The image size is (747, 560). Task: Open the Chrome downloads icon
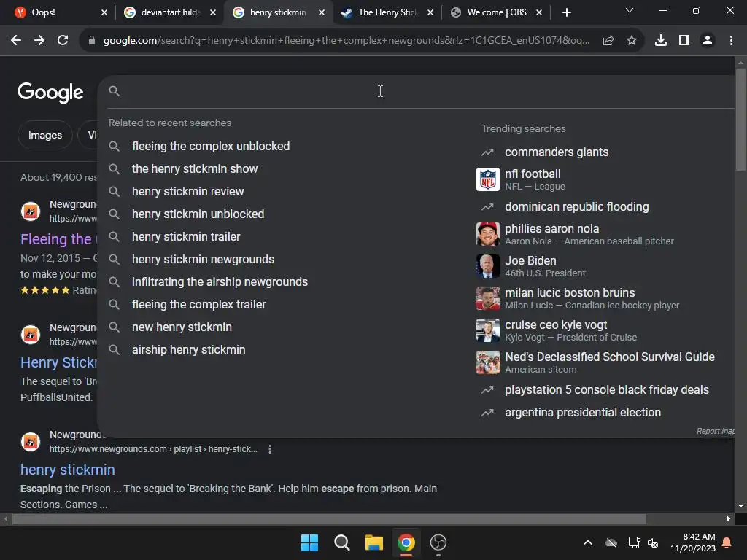coord(660,41)
